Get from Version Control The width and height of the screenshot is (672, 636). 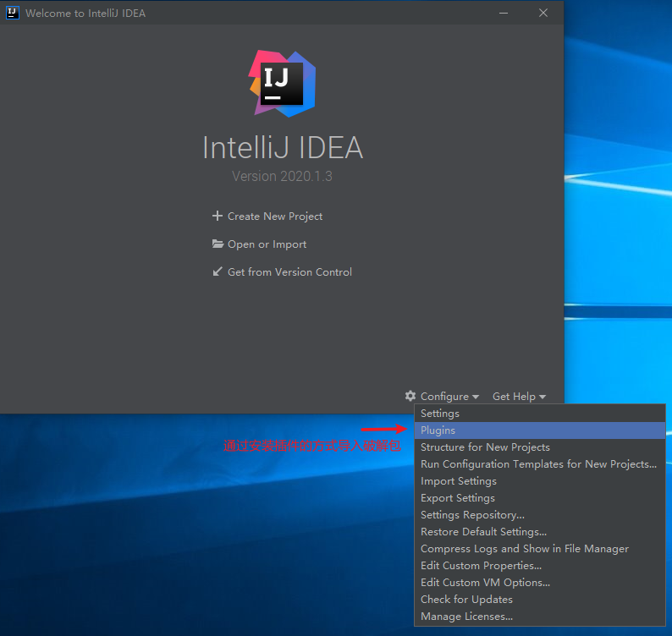[289, 272]
